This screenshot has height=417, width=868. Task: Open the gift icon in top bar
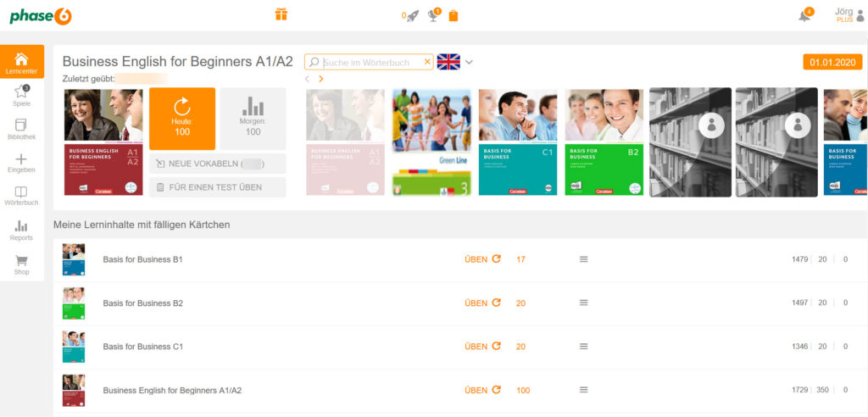click(x=281, y=14)
